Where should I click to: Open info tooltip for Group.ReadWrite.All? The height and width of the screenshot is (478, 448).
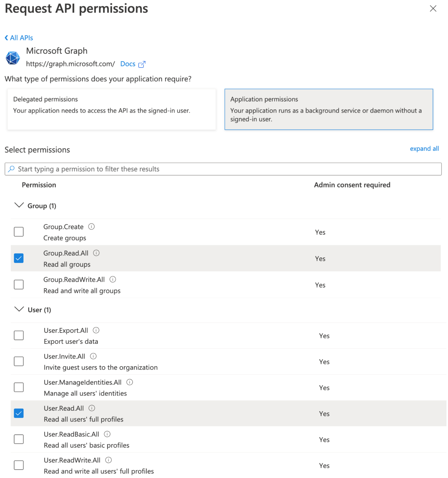[113, 279]
